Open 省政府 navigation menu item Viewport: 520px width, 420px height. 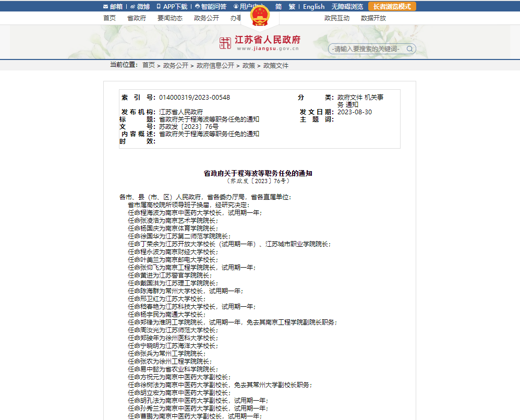[x=137, y=18]
